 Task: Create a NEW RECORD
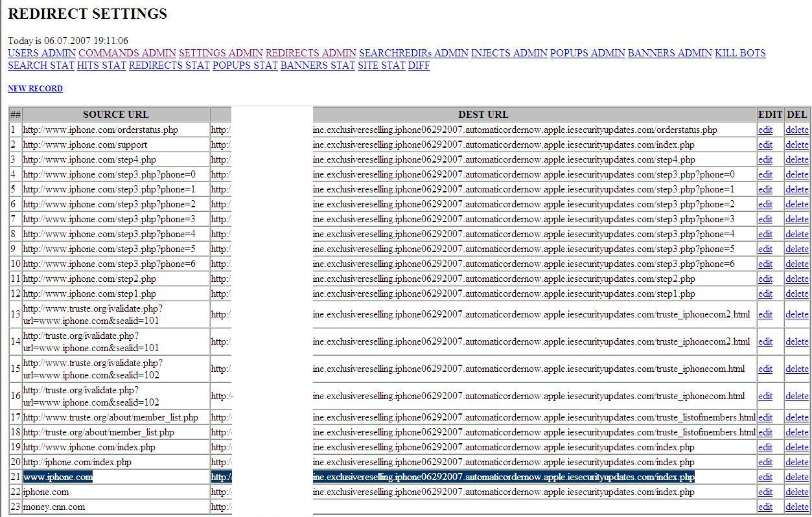[x=35, y=89]
